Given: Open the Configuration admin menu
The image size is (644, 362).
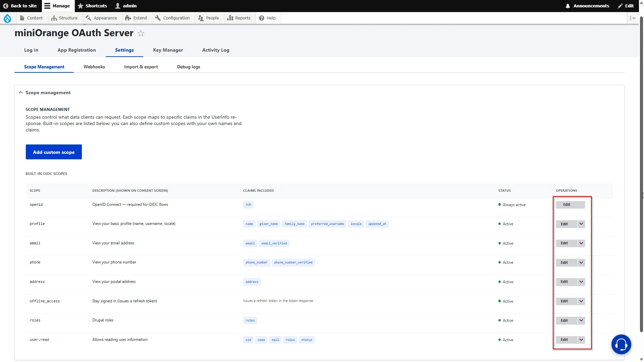Looking at the screenshot, I should (x=173, y=18).
